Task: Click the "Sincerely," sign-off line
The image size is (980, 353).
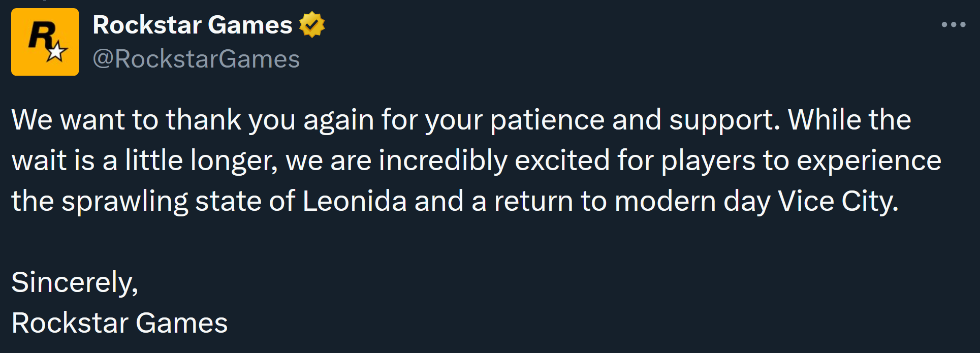Action: click(x=75, y=282)
